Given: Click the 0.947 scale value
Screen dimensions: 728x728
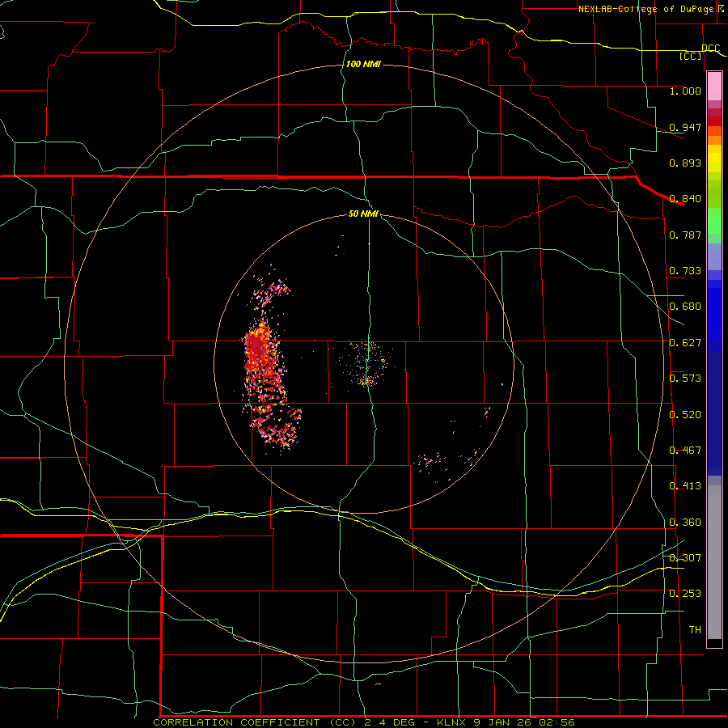Looking at the screenshot, I should [x=685, y=127].
